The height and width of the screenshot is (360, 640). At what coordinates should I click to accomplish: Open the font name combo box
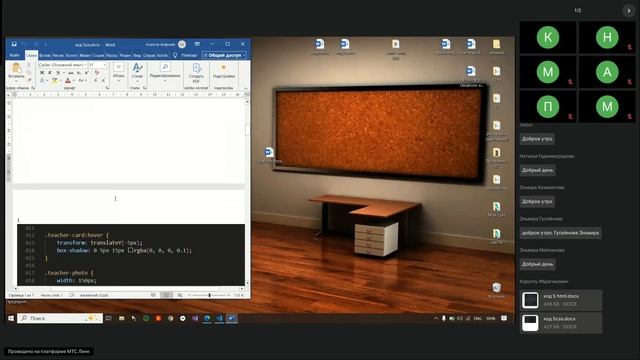click(63, 65)
